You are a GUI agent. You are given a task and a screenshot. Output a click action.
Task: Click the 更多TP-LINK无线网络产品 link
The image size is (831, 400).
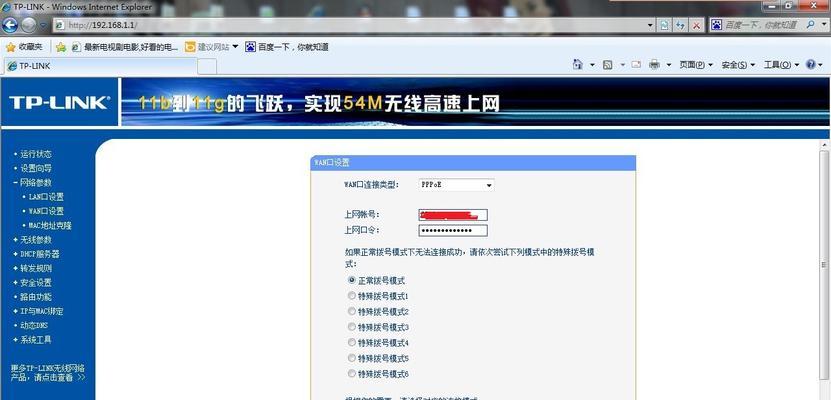click(x=48, y=372)
